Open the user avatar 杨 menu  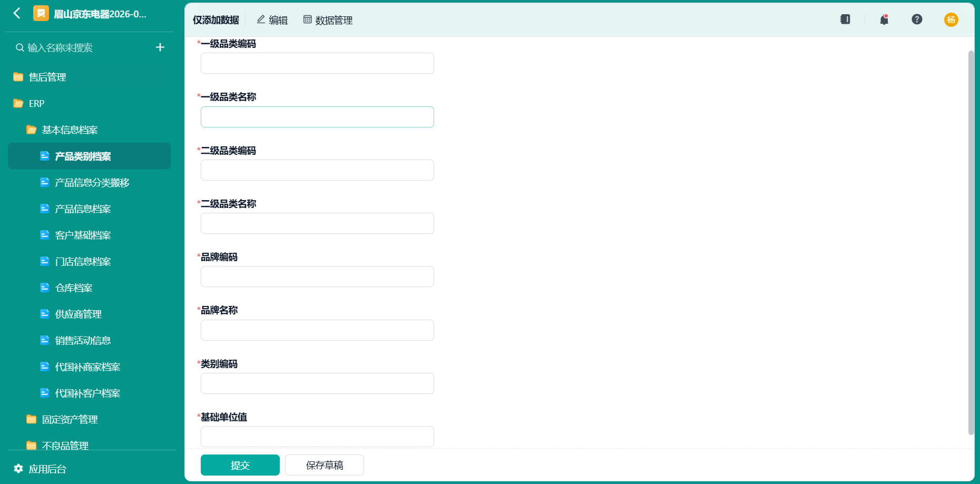951,19
